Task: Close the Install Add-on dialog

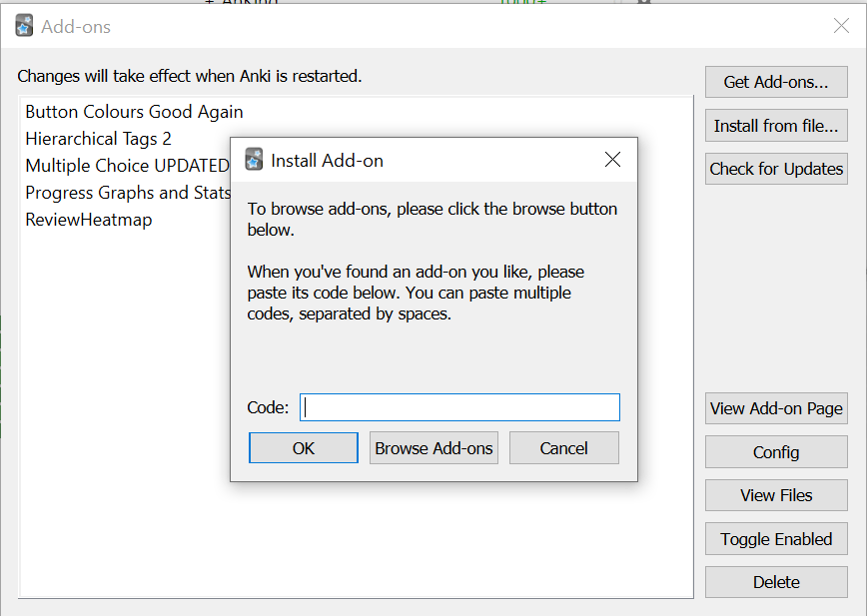Action: (612, 160)
